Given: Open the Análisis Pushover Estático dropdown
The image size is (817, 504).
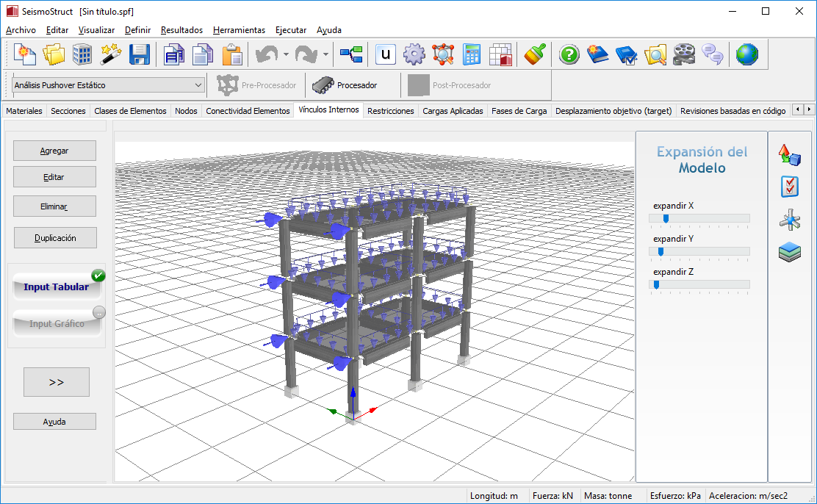Looking at the screenshot, I should pyautogui.click(x=108, y=85).
